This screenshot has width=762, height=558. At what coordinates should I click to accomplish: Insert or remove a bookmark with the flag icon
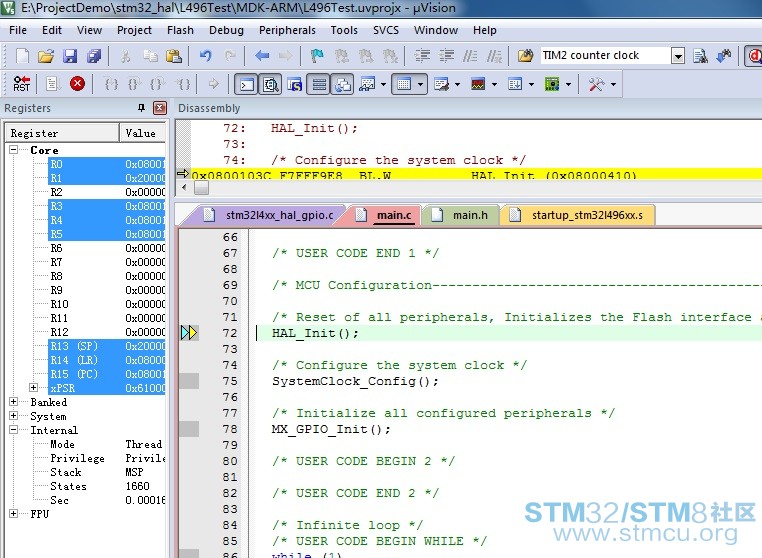tap(317, 56)
